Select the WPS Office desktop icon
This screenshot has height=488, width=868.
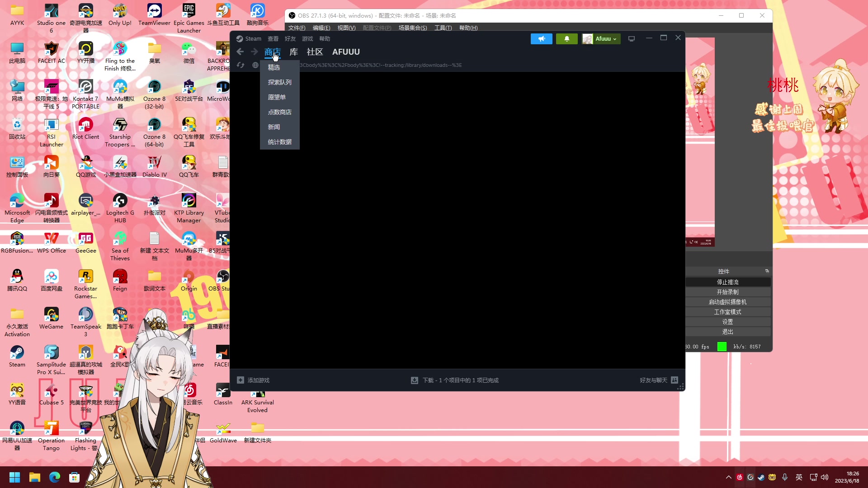tap(52, 243)
